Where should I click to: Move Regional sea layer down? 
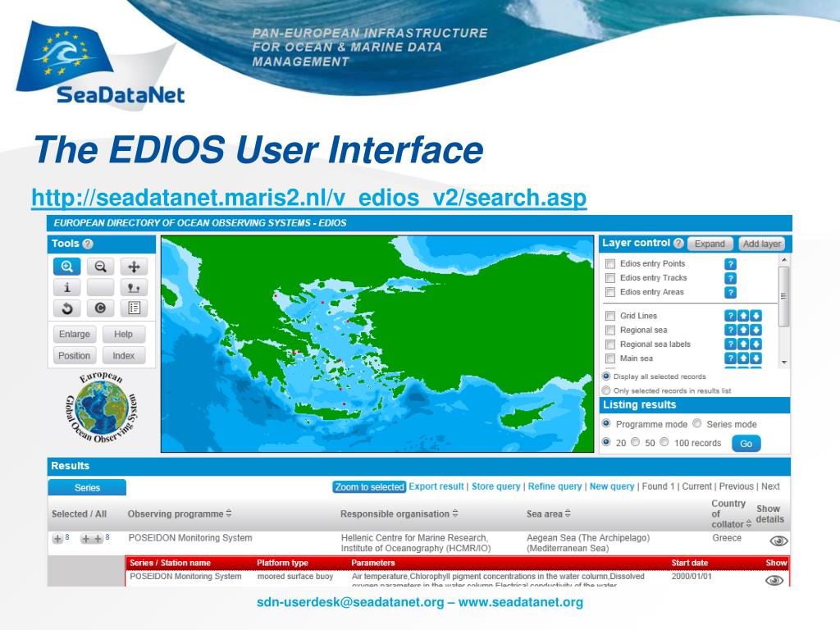coord(756,330)
